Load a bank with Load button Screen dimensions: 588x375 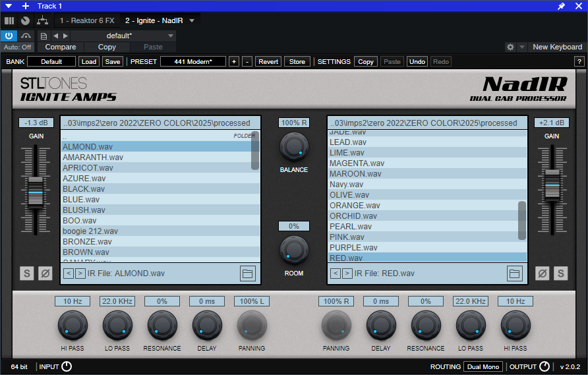[x=89, y=62]
